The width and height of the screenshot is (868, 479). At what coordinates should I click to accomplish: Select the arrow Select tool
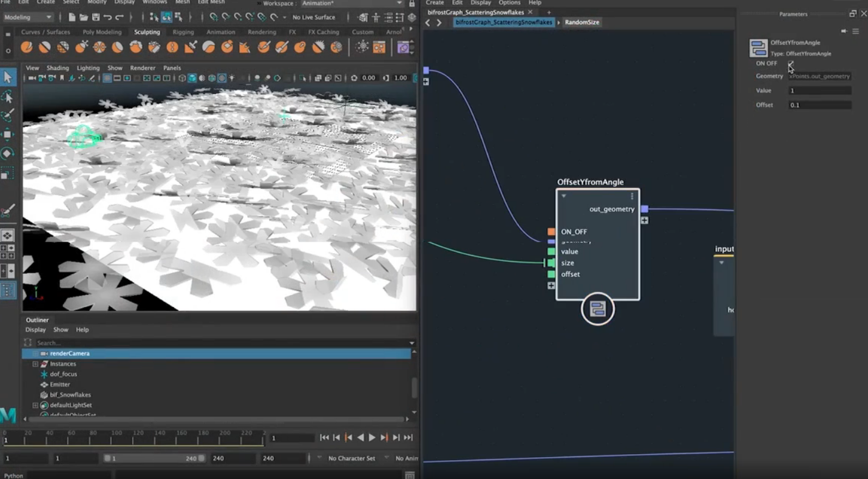[x=8, y=77]
